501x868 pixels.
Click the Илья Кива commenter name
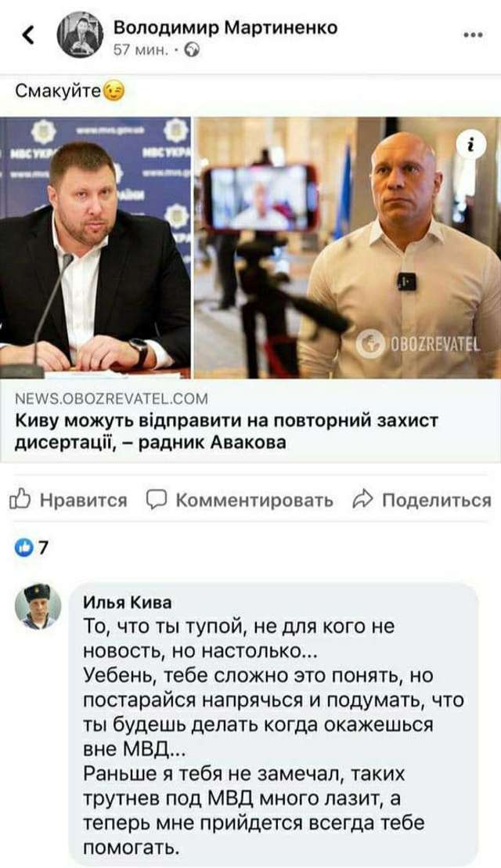127,602
